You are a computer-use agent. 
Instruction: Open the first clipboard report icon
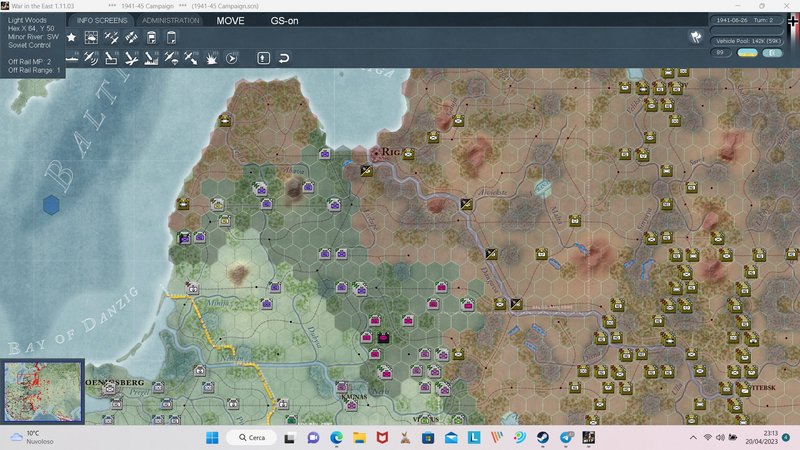[x=152, y=37]
